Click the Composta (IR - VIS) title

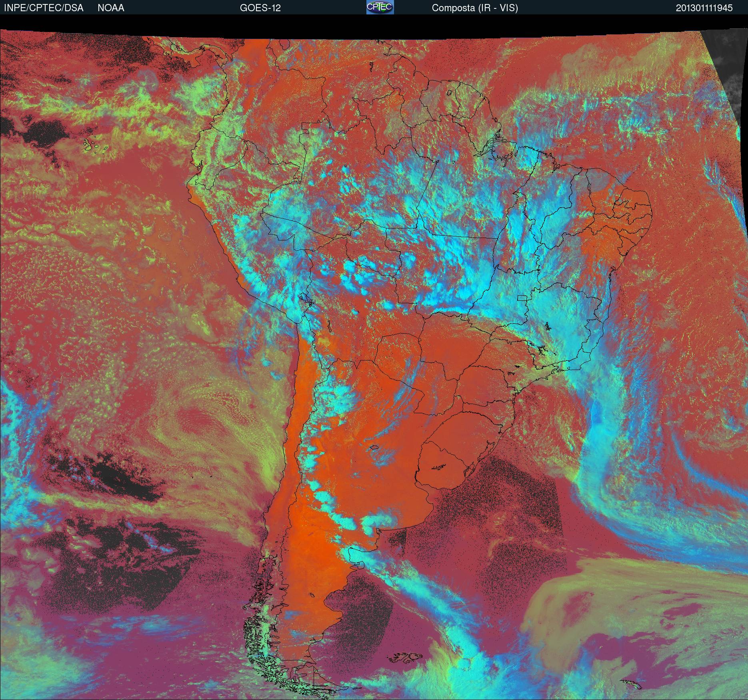[475, 8]
